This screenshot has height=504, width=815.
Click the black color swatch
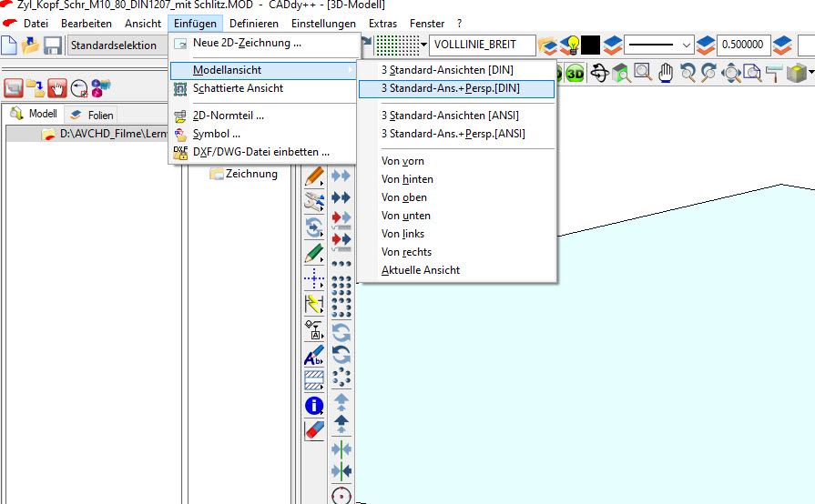pos(590,45)
